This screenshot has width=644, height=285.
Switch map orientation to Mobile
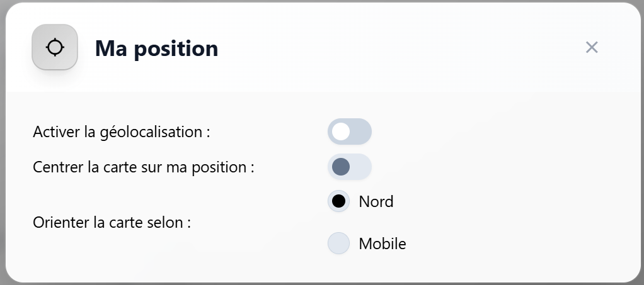338,243
